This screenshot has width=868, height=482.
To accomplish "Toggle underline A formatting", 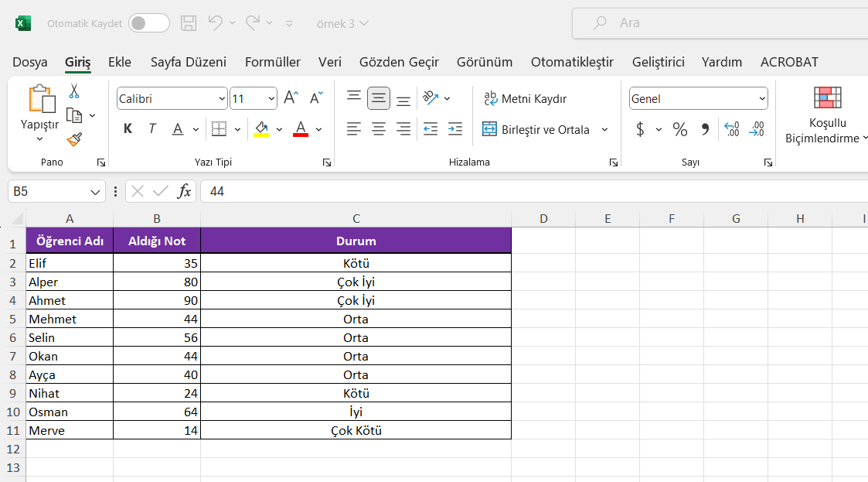I will tap(178, 129).
